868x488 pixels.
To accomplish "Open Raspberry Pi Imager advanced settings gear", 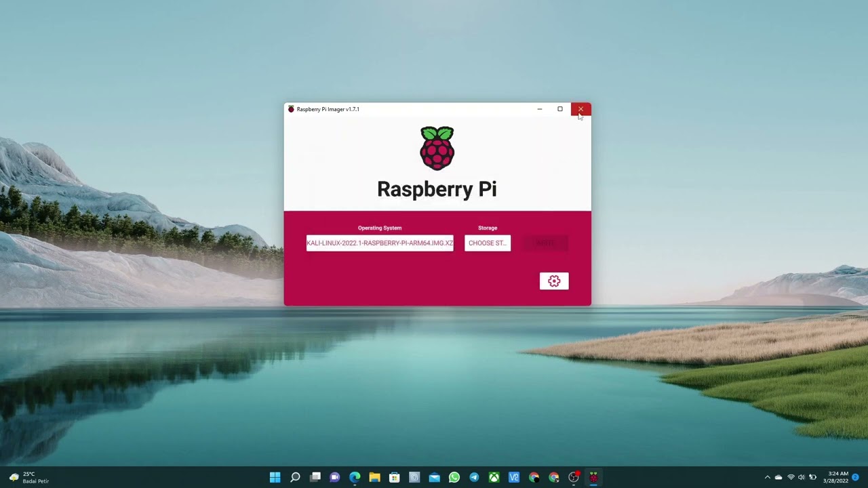I will 554,281.
